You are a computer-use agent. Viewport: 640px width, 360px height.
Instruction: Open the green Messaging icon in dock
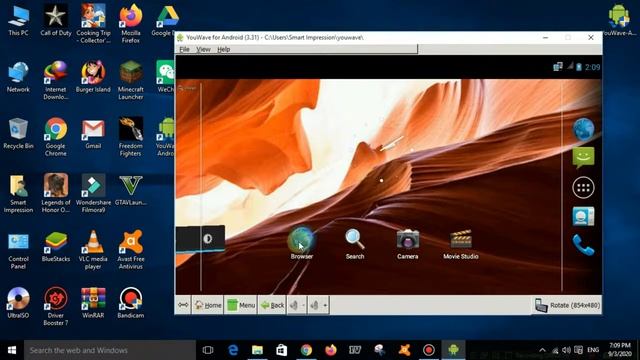point(583,158)
